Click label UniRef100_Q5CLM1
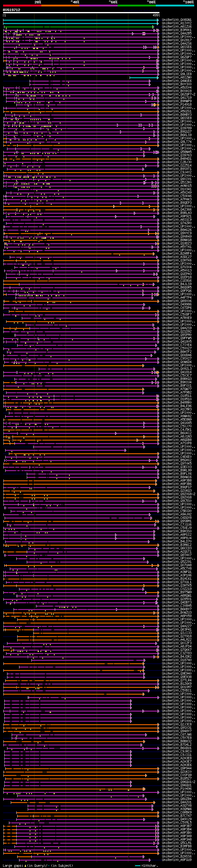 pyautogui.click(x=177, y=842)
